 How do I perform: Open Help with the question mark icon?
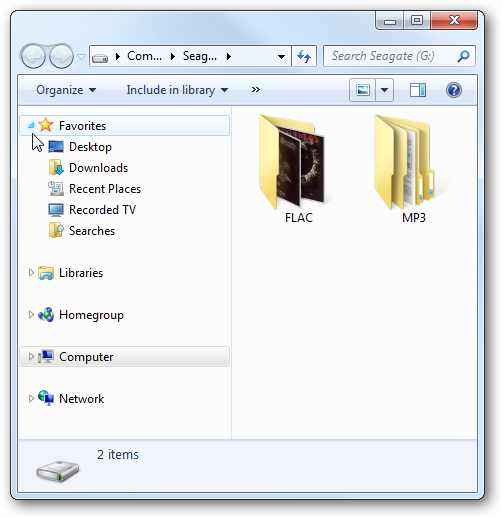[x=454, y=90]
